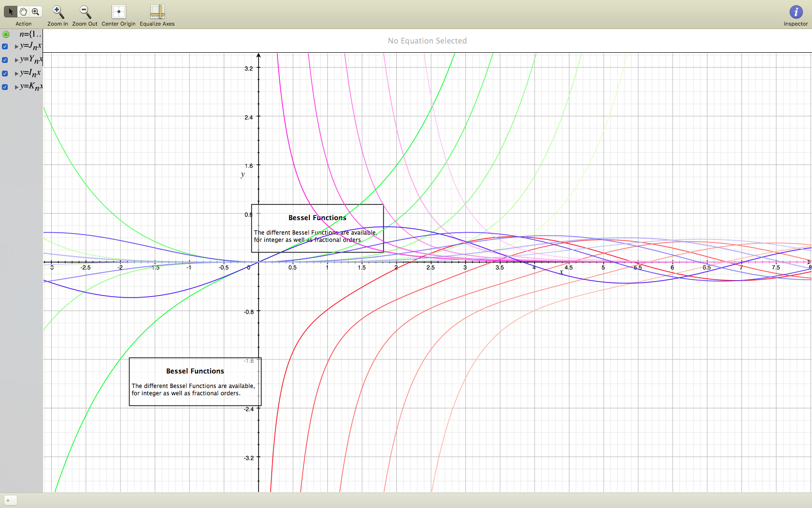Select the hand pan tool
Viewport: 812px width, 508px height.
click(x=23, y=11)
